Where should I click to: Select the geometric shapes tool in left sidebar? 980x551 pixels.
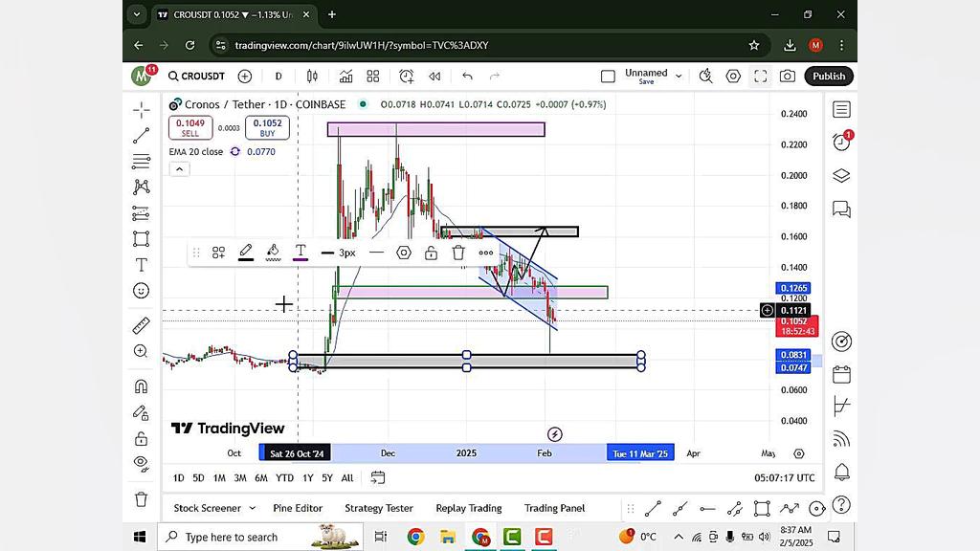pos(142,238)
